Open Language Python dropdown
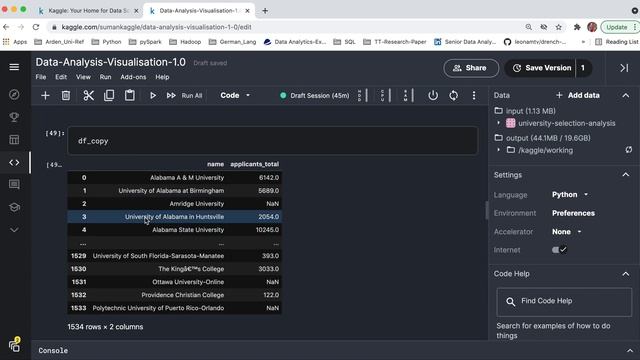Viewport: 640px width, 360px height. [570, 195]
